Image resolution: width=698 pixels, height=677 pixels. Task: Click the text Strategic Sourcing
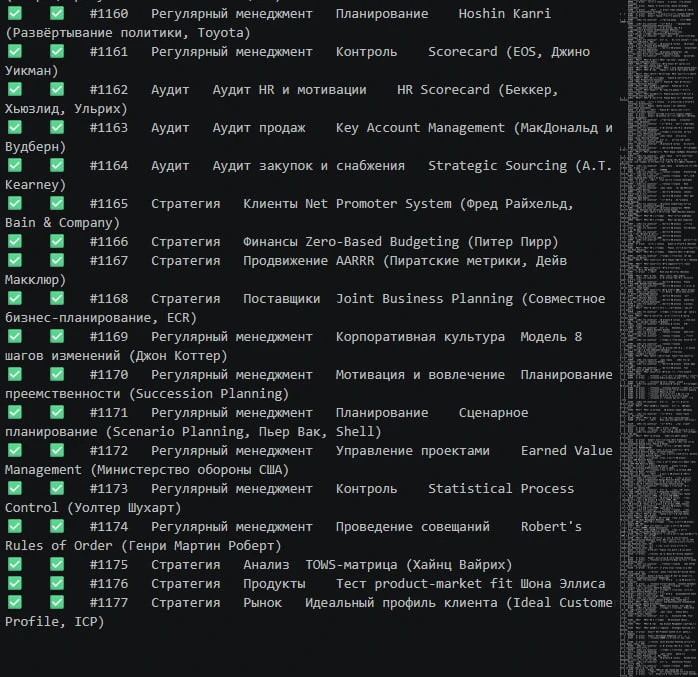[x=497, y=166]
